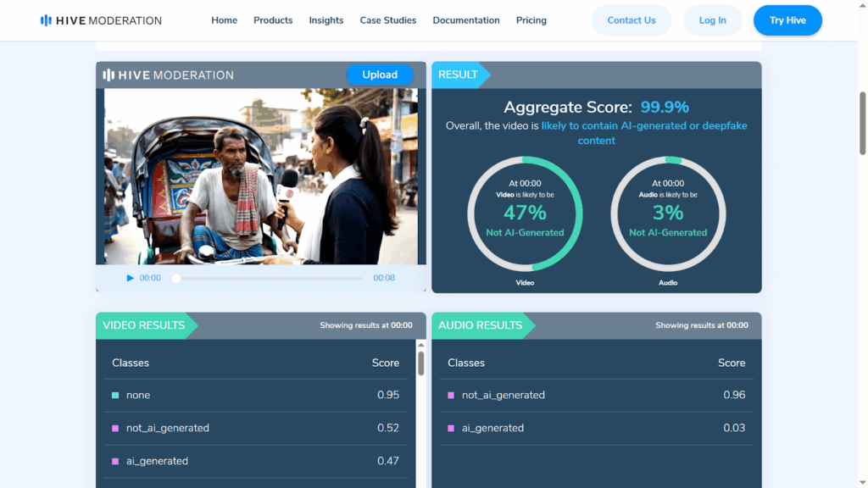Select the 'none' row text in video results
Viewport: 868px width, 488px height.
pos(138,395)
